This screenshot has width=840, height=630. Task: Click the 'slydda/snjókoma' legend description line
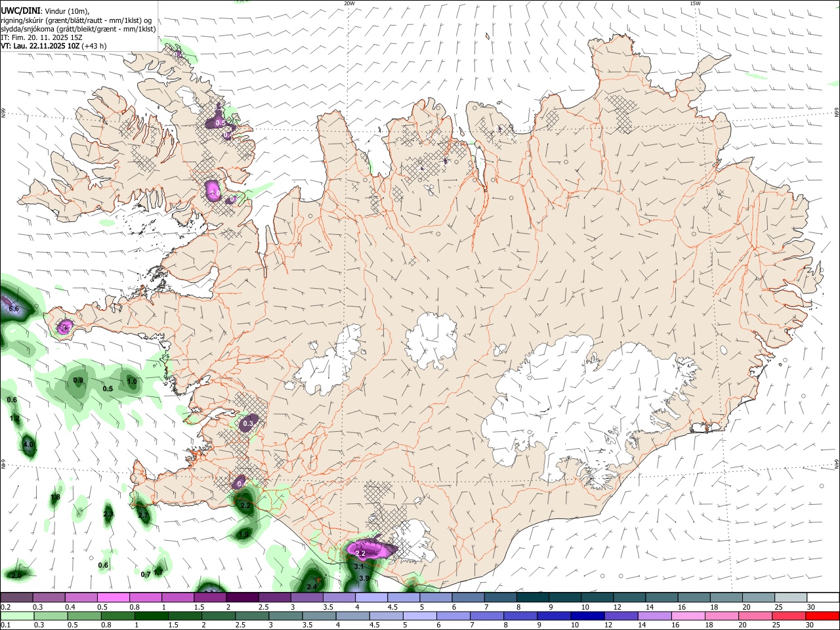point(78,29)
